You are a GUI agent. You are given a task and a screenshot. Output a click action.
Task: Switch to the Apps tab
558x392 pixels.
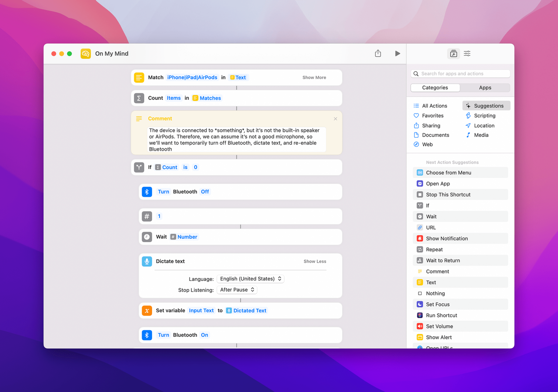485,88
